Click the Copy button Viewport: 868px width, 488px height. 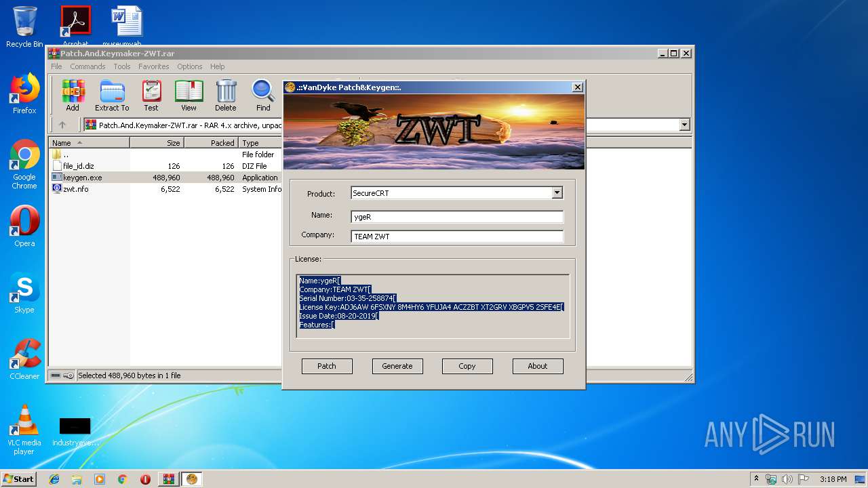467,366
